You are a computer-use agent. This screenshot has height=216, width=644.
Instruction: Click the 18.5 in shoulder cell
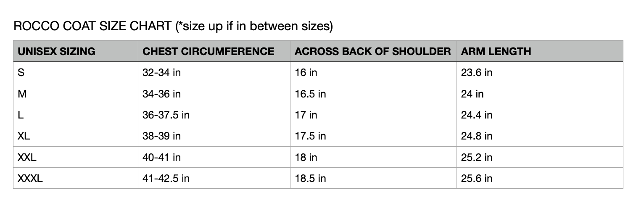pos(310,179)
